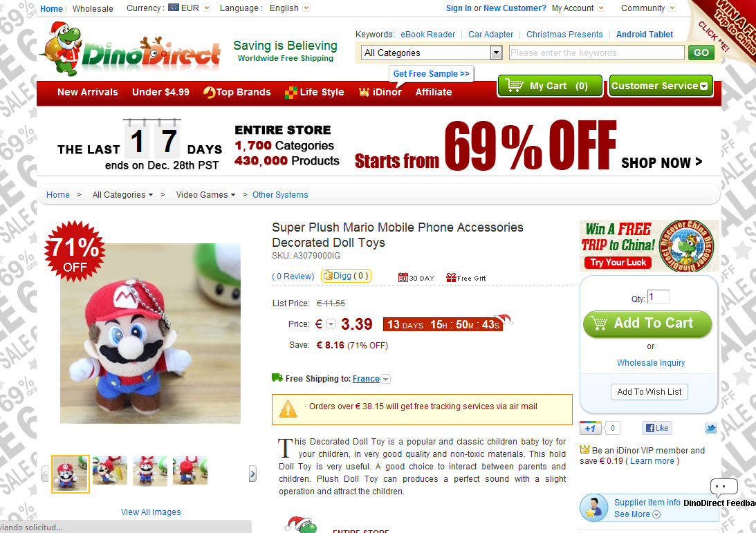Expand the price currency symbol dropdown

(331, 324)
